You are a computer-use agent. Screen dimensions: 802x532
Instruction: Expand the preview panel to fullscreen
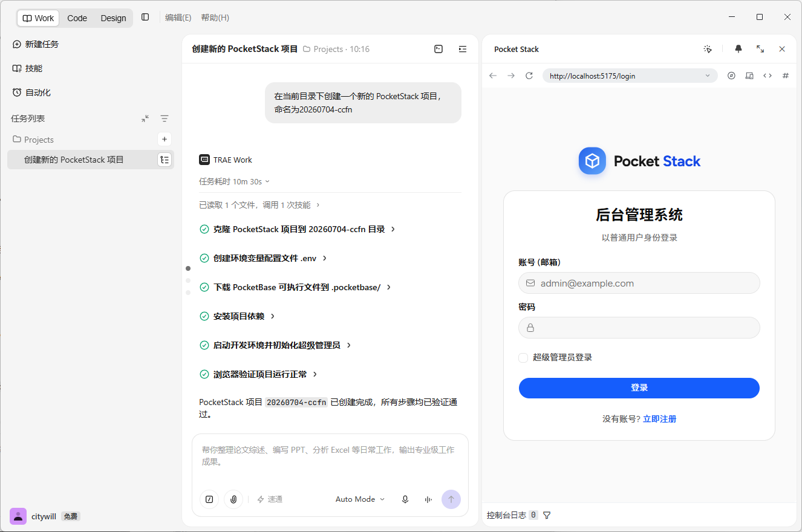(x=760, y=49)
